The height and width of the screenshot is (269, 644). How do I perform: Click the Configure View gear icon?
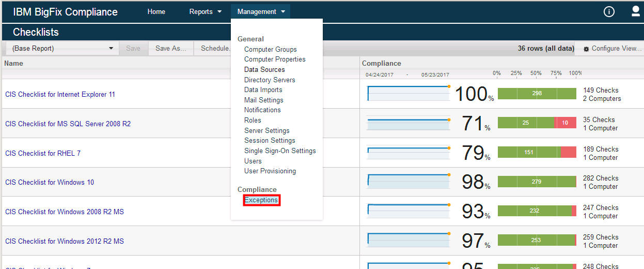tap(586, 49)
